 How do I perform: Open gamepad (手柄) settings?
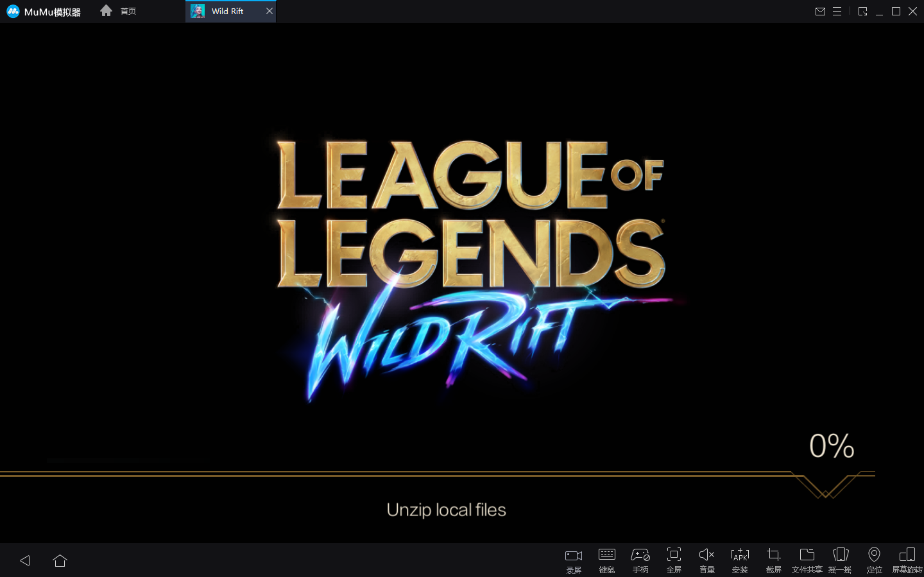pyautogui.click(x=640, y=560)
